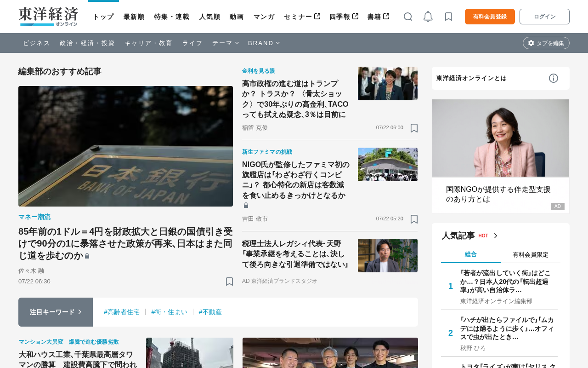Viewport: 588px width, 368px height.
Task: Open ranked article 1 「若者が流出していく街」
Action: 506,282
